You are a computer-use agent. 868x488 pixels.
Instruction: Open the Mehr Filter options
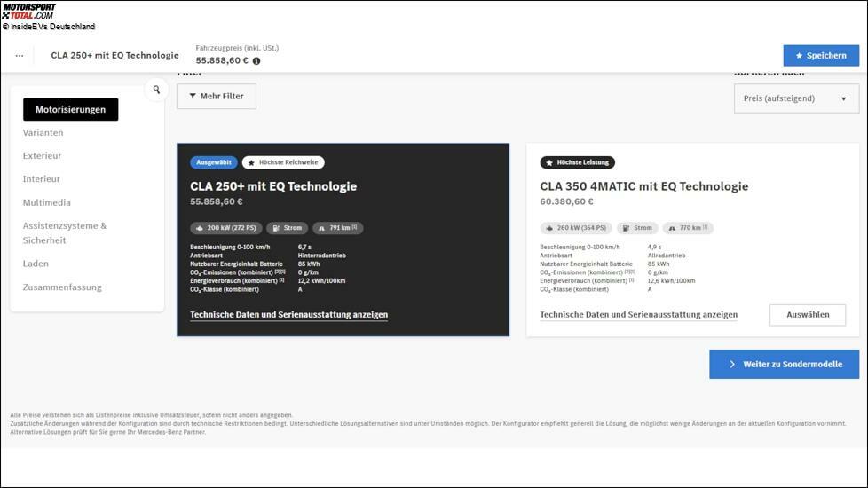point(217,97)
